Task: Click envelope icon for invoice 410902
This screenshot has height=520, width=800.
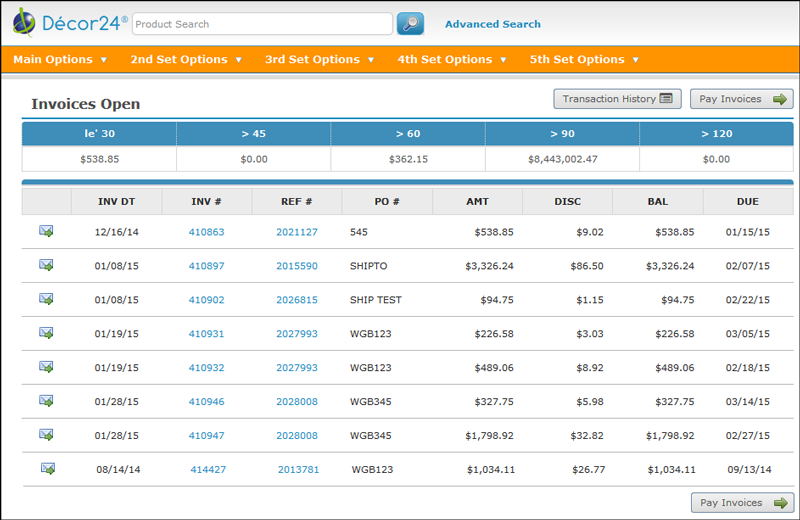Action: 46,299
